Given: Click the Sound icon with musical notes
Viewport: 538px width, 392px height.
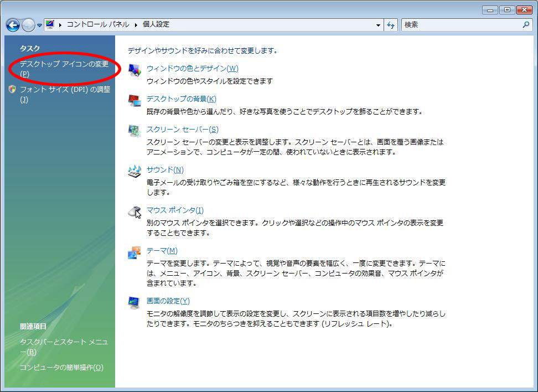Looking at the screenshot, I should tap(134, 171).
